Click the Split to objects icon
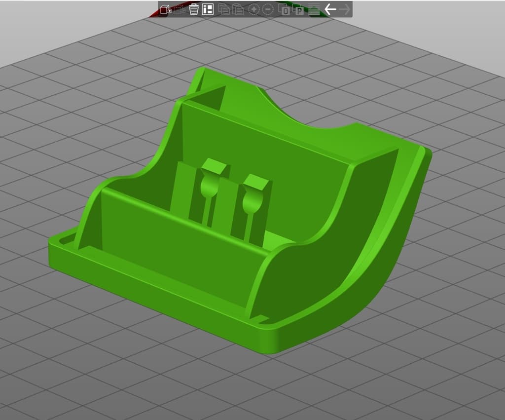This screenshot has height=420, width=505. (x=285, y=10)
